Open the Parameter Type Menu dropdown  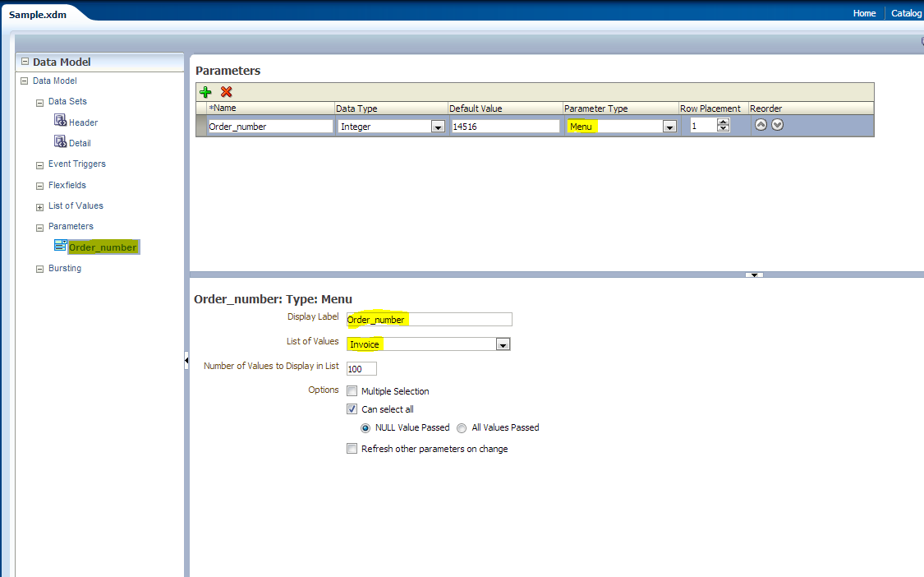[x=670, y=126]
